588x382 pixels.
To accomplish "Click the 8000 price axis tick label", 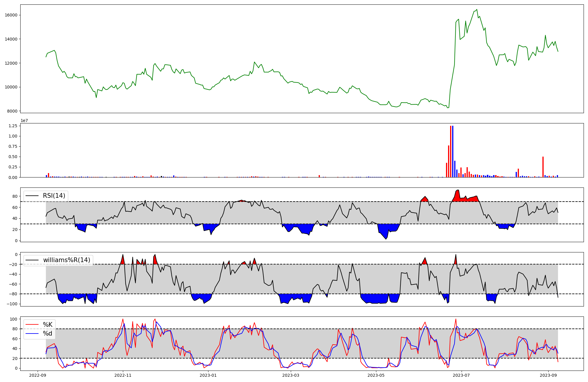I will (x=12, y=111).
